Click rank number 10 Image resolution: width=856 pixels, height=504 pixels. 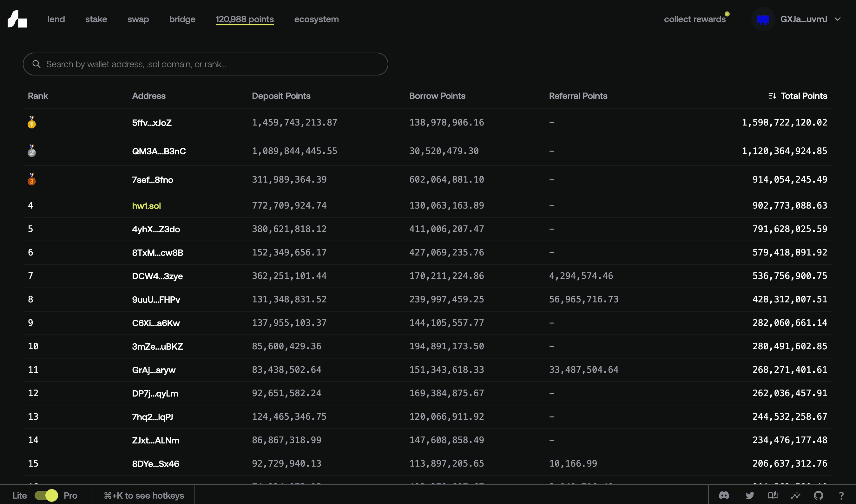pyautogui.click(x=33, y=346)
